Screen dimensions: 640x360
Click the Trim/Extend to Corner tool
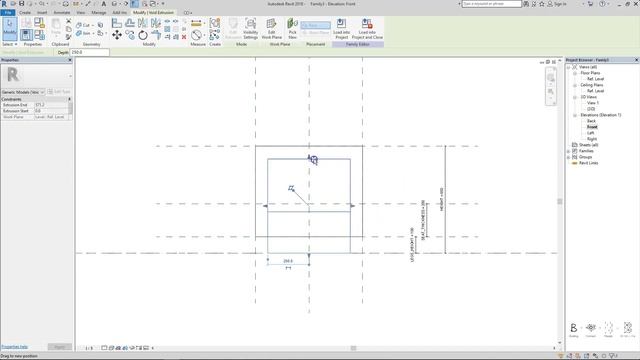click(156, 35)
